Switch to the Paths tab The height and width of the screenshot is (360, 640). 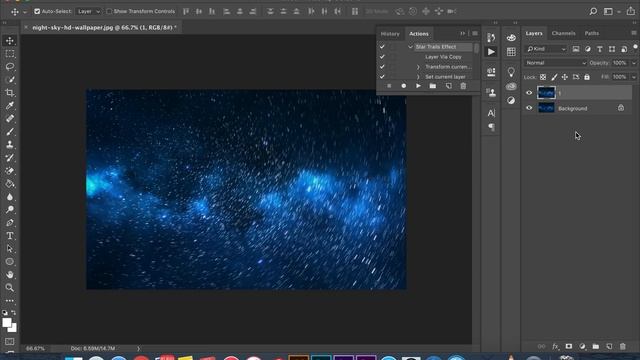click(591, 33)
